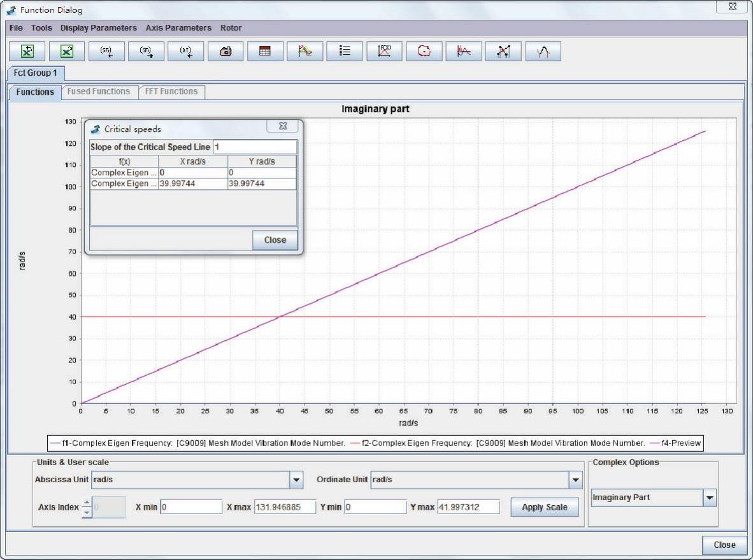Click the crossed-lines critical speeds icon
The width and height of the screenshot is (753, 560).
(x=503, y=52)
